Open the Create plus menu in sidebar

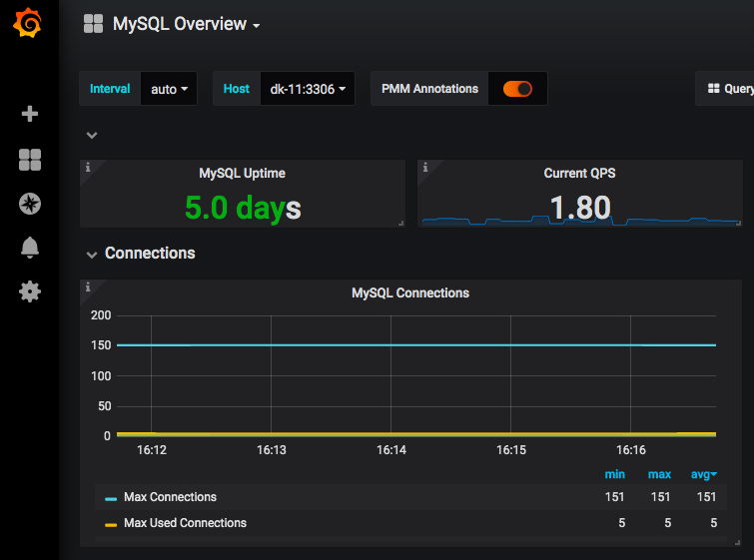pyautogui.click(x=30, y=114)
